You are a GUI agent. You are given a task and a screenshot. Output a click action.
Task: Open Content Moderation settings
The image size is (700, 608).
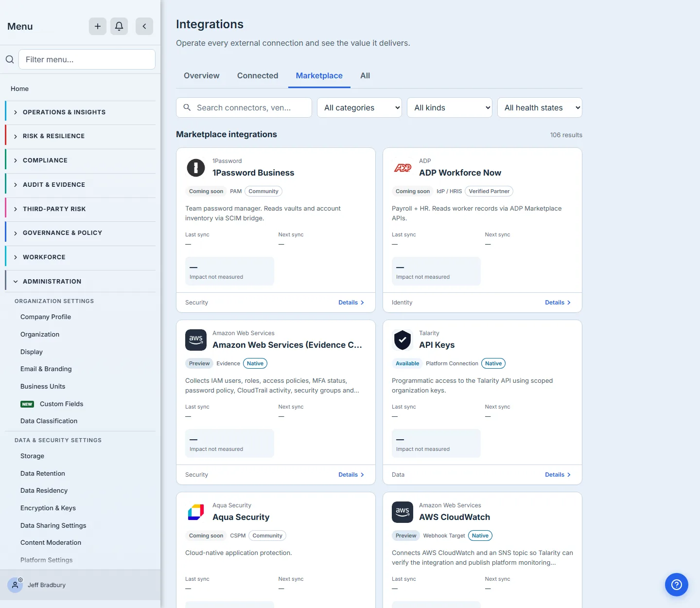[51, 543]
